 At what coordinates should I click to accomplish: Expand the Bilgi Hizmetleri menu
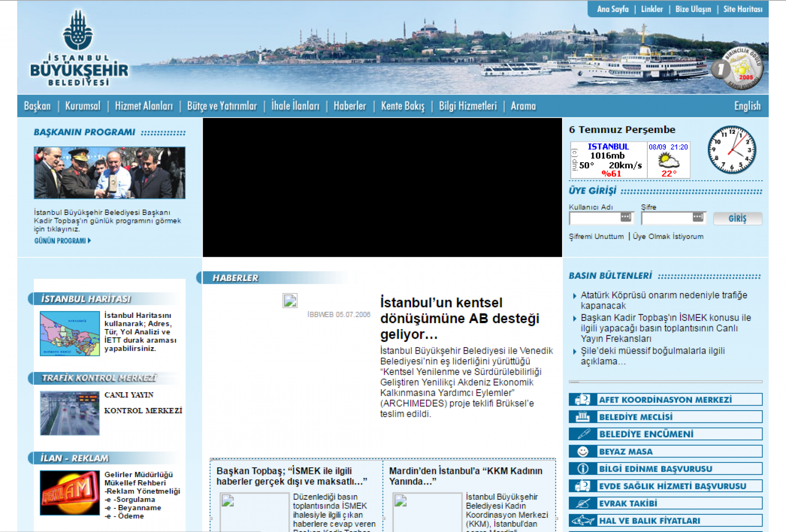click(468, 106)
